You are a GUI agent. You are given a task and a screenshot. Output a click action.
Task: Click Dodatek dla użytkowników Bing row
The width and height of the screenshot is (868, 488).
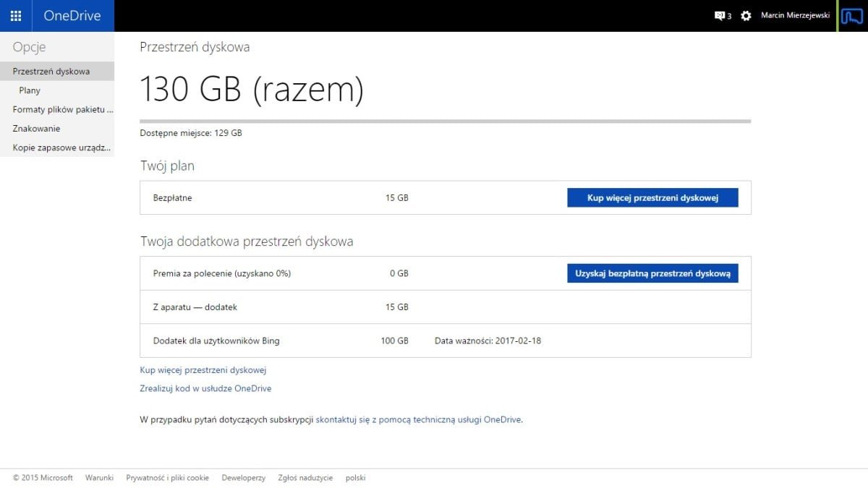(446, 341)
